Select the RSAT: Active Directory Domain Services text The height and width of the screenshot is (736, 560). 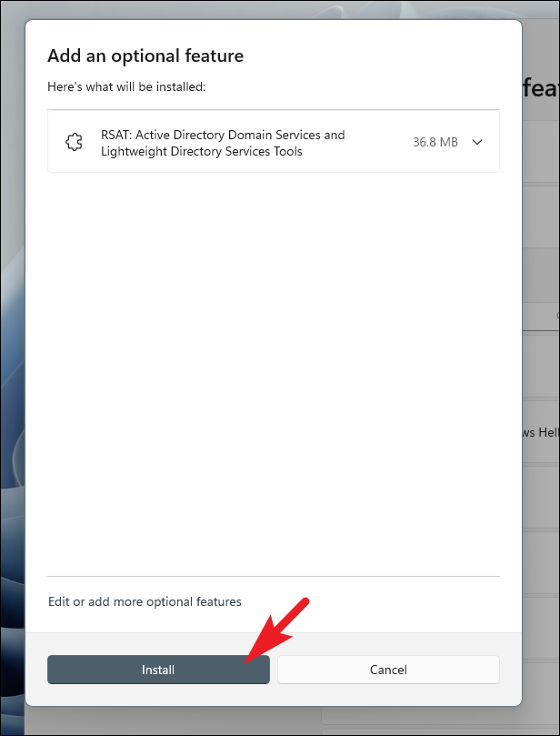tap(223, 143)
